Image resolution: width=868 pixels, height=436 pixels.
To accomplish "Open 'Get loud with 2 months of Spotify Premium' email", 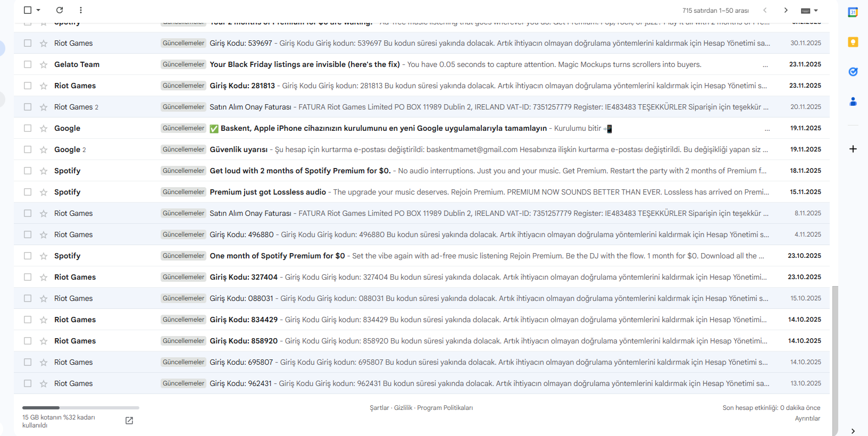I will [x=300, y=171].
